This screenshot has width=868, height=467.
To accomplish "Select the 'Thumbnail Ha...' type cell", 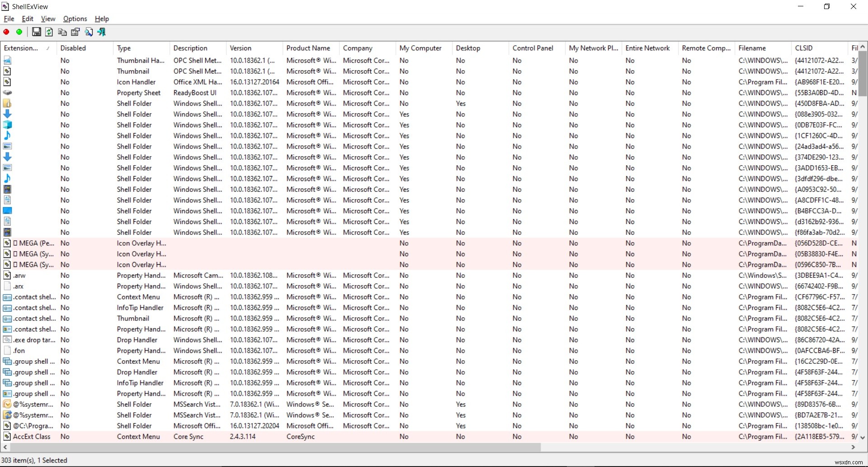I will coord(141,61).
